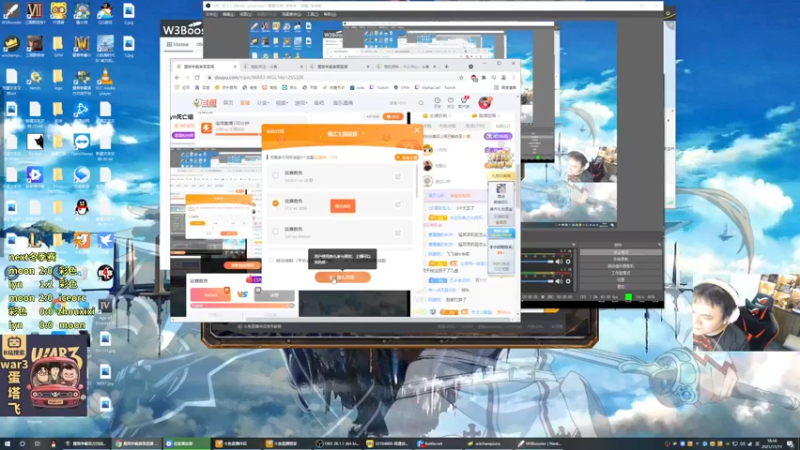Open a new Chrome tab with the plus button
The height and width of the screenshot is (450, 800).
point(446,66)
